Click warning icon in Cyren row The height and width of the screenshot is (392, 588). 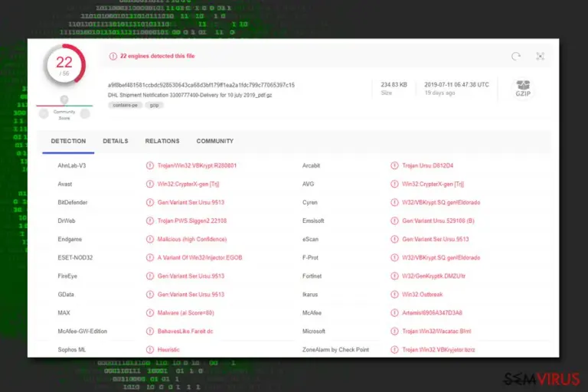[394, 202]
